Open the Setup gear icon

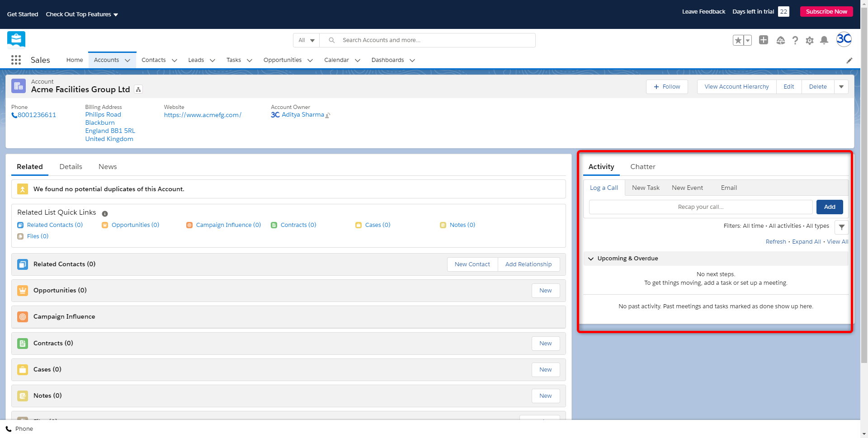pos(809,40)
